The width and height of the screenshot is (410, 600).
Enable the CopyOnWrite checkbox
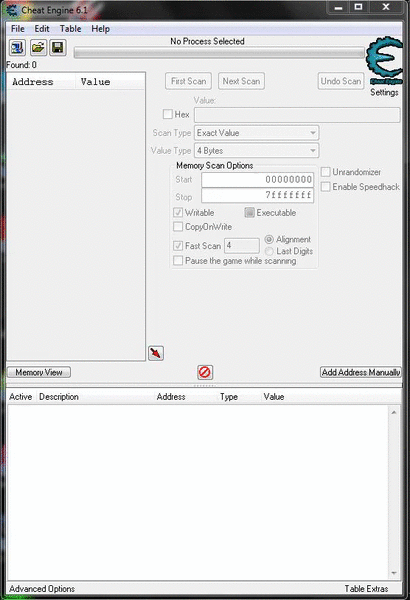178,227
